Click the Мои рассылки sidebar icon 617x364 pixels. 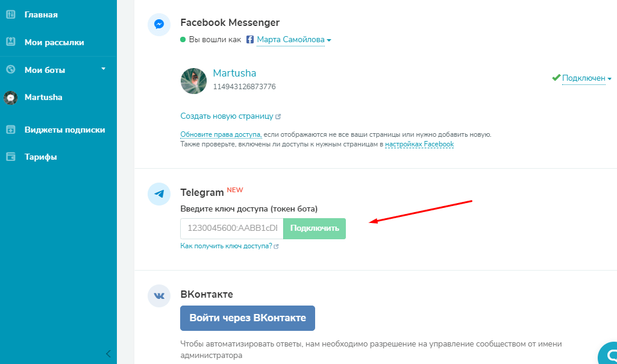pos(10,42)
